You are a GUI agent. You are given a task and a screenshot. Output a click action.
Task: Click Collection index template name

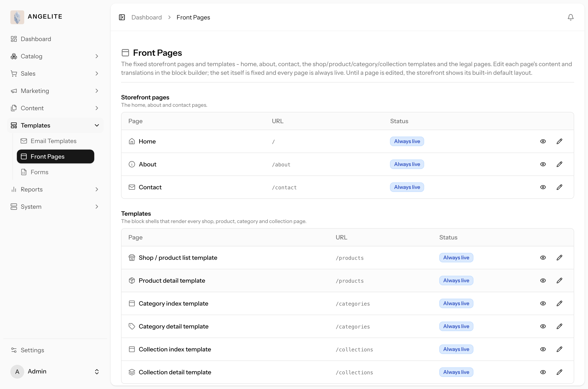pos(175,349)
